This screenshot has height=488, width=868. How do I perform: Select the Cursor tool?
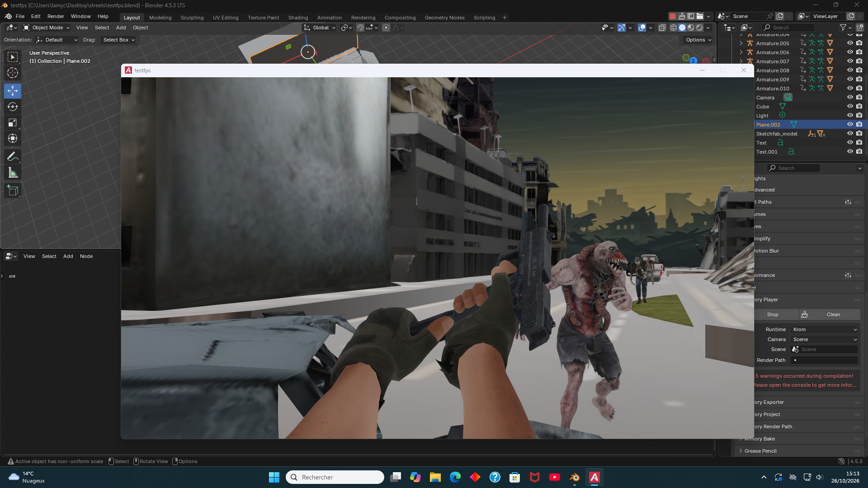point(13,73)
